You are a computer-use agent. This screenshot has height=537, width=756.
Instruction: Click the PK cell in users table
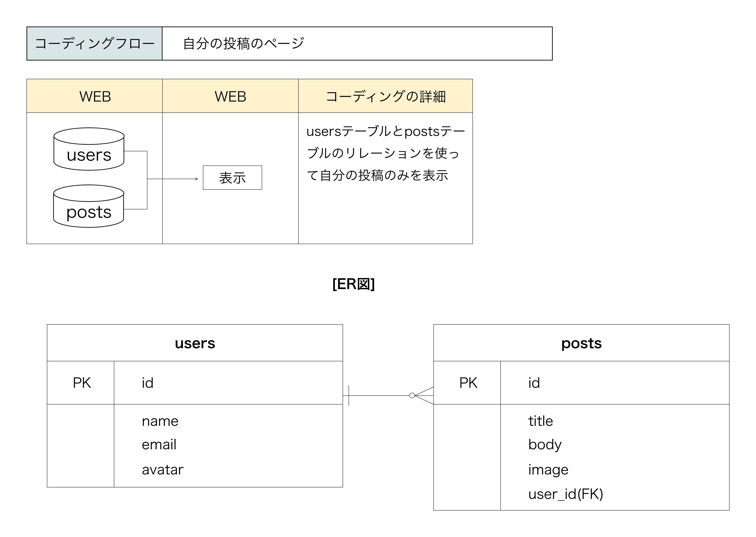point(81,383)
